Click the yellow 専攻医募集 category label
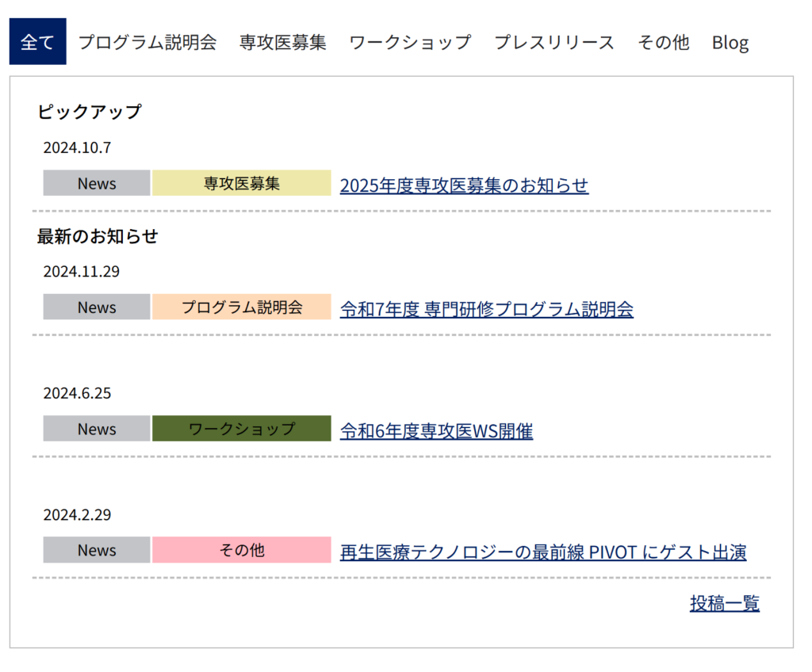 click(241, 183)
